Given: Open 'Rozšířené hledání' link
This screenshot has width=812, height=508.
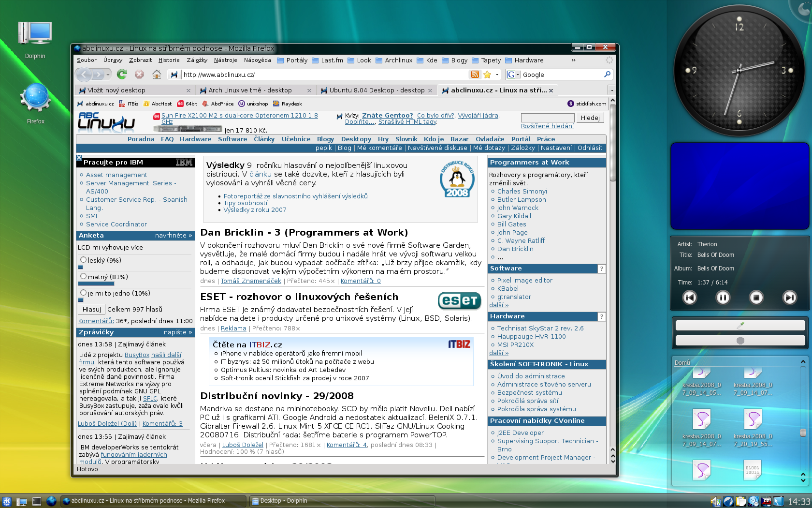Looking at the screenshot, I should [547, 126].
